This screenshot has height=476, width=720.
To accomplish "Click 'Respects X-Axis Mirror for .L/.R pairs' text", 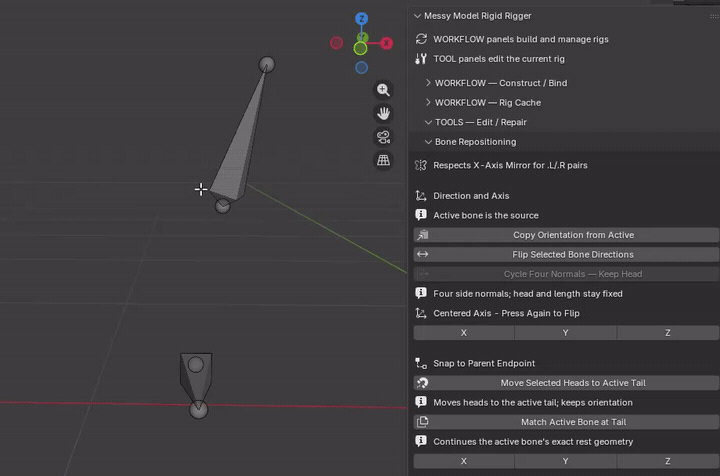I will (510, 165).
